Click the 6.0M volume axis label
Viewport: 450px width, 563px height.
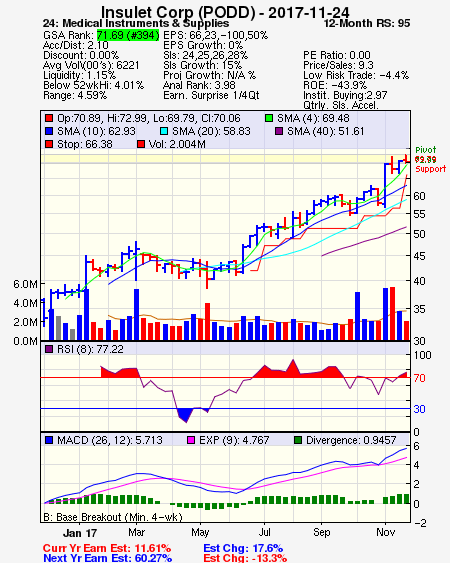click(x=25, y=284)
